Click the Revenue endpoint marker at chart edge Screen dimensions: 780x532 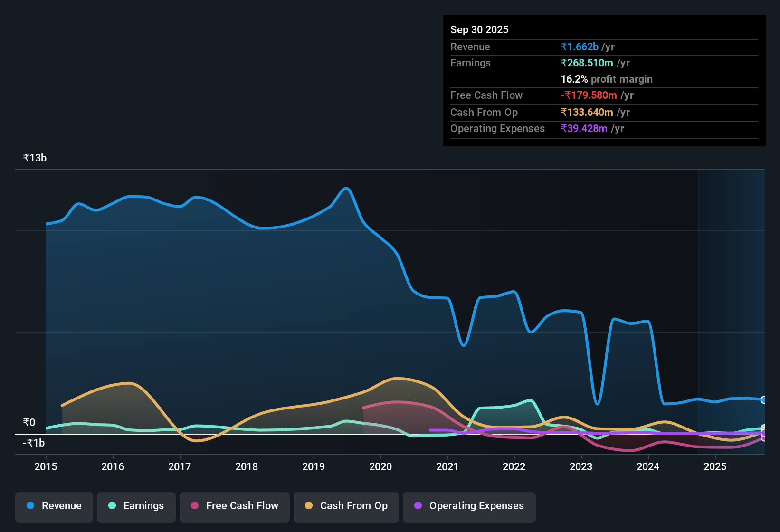763,399
